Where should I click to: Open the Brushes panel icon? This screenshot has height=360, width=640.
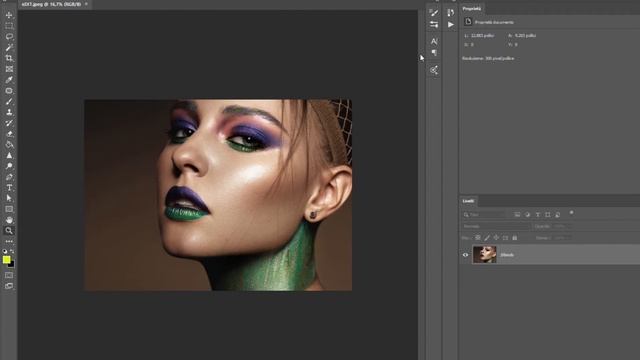(434, 13)
